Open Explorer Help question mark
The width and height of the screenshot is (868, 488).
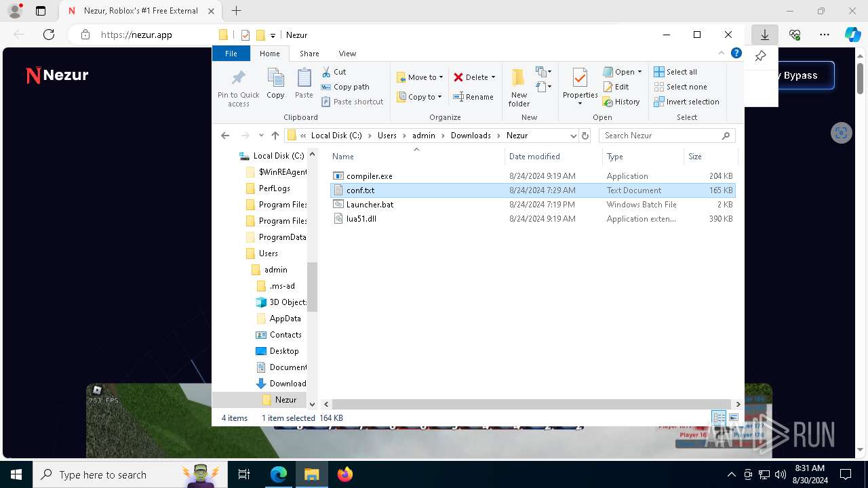pyautogui.click(x=736, y=53)
